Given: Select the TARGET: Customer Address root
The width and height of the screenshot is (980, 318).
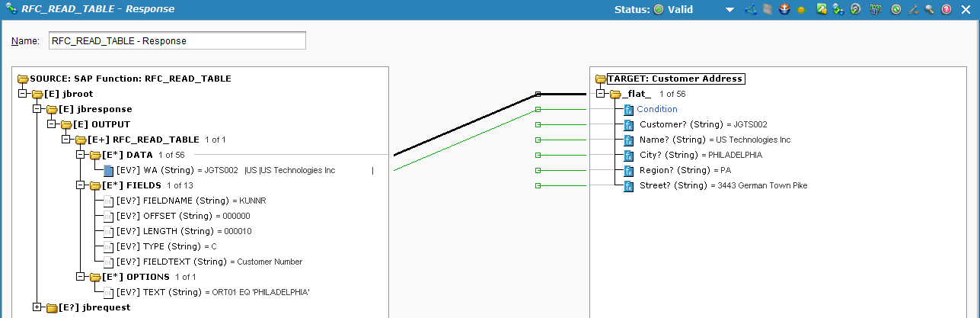Looking at the screenshot, I should pos(675,79).
